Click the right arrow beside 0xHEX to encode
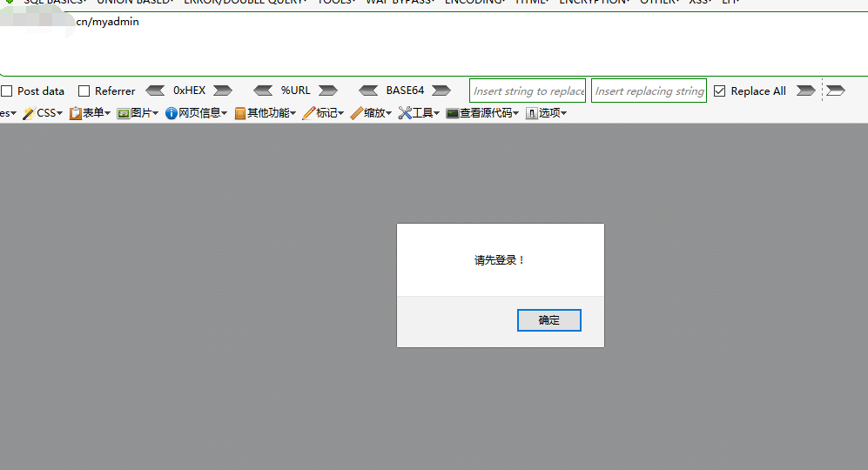The image size is (868, 470). [223, 91]
